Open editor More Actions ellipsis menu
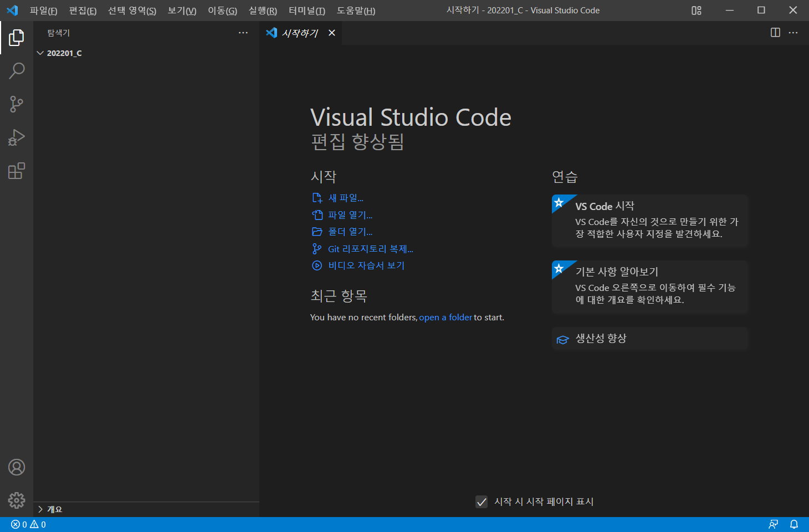 [793, 33]
